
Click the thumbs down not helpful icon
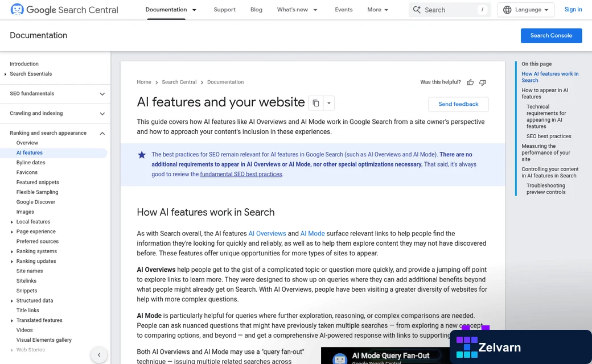click(483, 82)
